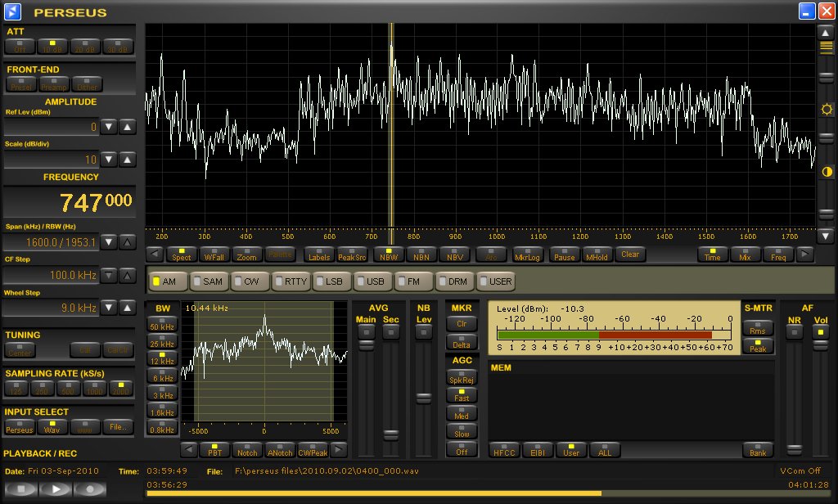Image resolution: width=838 pixels, height=504 pixels.
Task: Increase Scale dB/div with the up arrow
Action: (x=127, y=160)
